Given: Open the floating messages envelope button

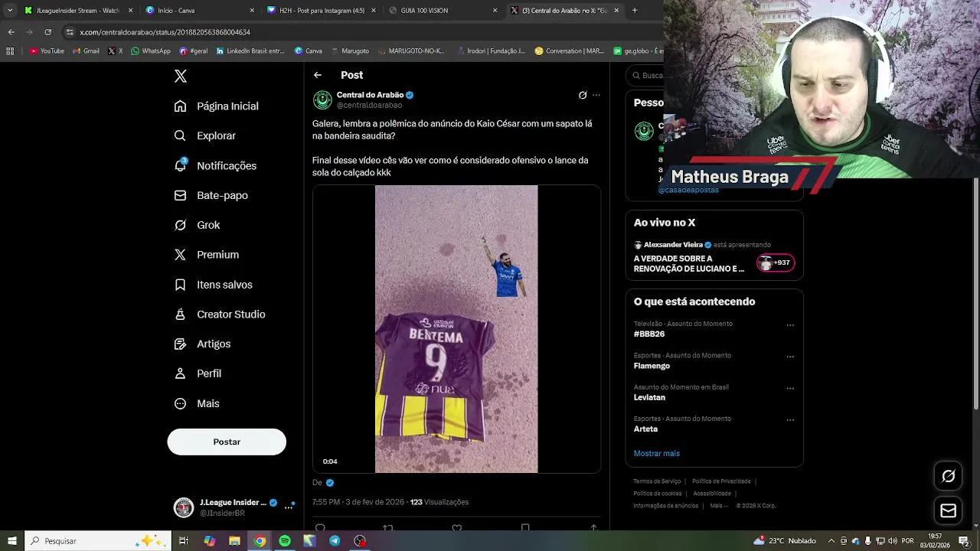Looking at the screenshot, I should 948,510.
